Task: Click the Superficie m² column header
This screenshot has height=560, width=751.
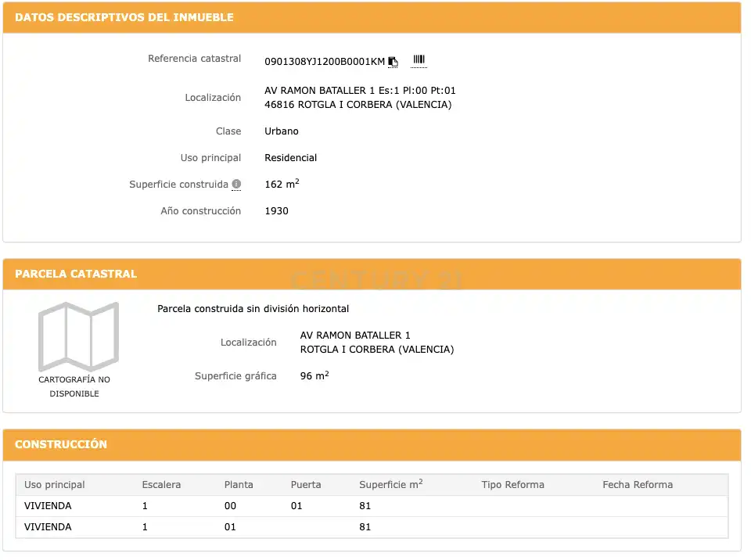Action: pyautogui.click(x=391, y=484)
